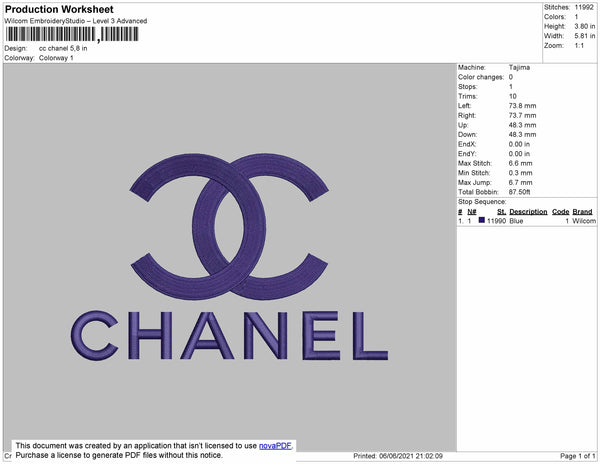Select the Total Bobbin value 87.50ft
The width and height of the screenshot is (600, 464).
[x=520, y=192]
